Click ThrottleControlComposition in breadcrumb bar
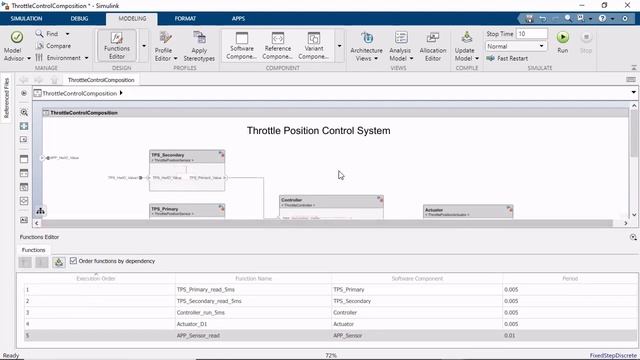Image resolution: width=640 pixels, height=360 pixels. coord(80,93)
